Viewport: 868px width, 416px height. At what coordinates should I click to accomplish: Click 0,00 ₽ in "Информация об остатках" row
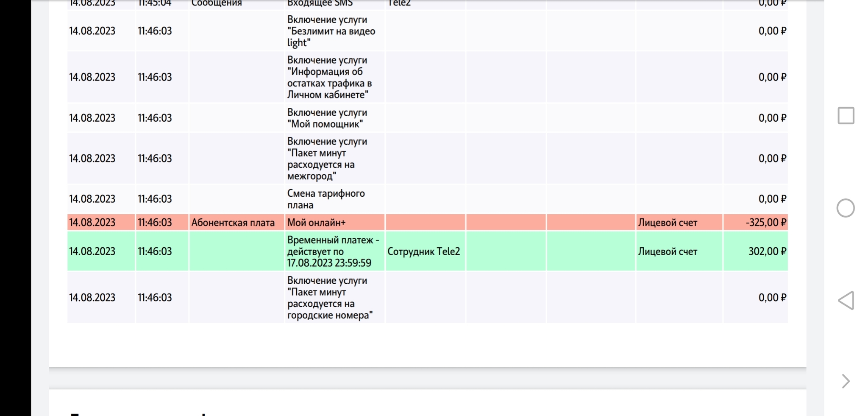point(772,77)
